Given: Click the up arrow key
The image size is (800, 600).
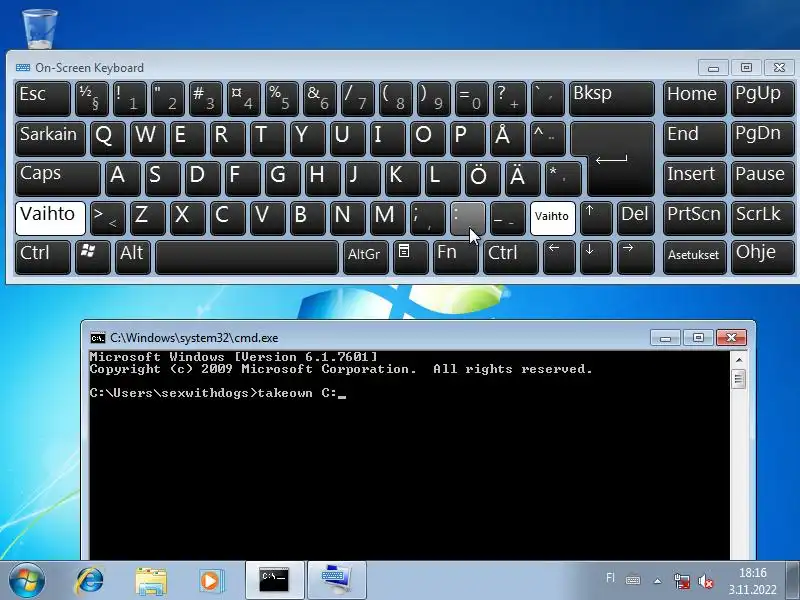Looking at the screenshot, I should click(596, 218).
